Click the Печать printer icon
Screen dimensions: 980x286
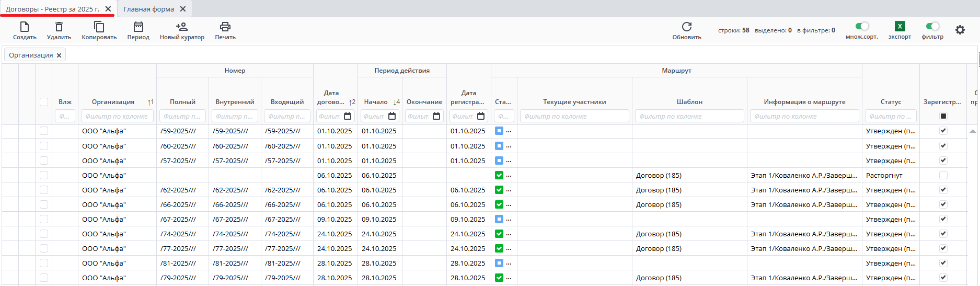(x=225, y=27)
